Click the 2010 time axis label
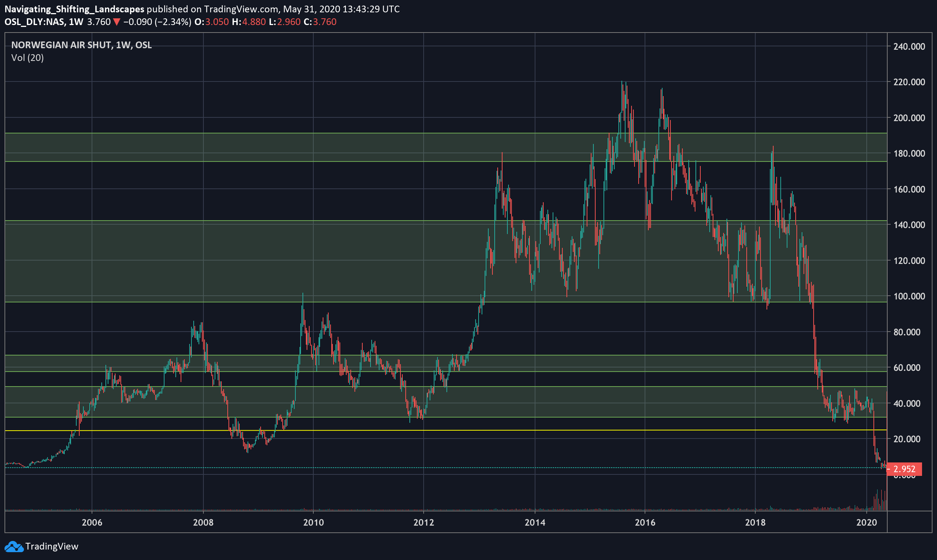 pos(314,522)
